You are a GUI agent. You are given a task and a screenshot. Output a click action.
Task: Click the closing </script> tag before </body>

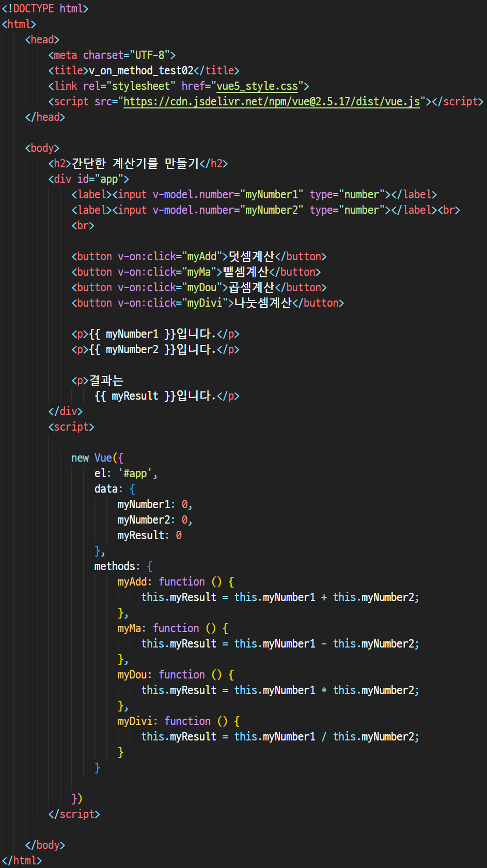74,814
